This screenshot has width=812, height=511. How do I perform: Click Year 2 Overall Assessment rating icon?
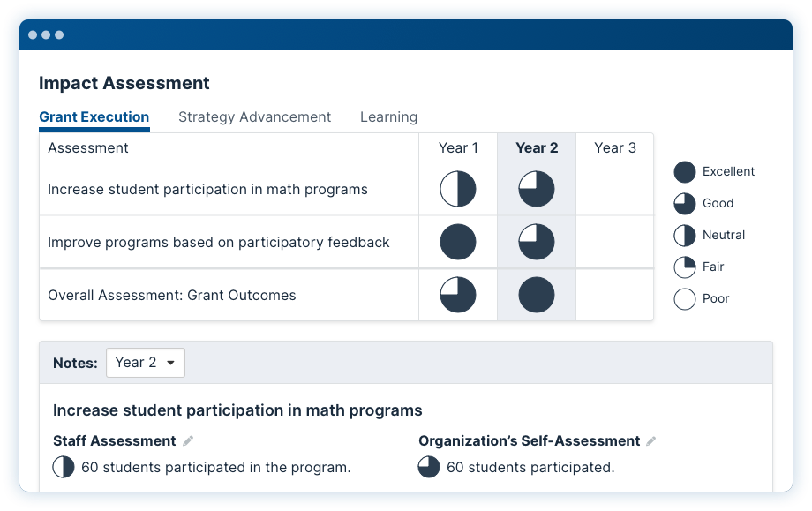pyautogui.click(x=537, y=295)
